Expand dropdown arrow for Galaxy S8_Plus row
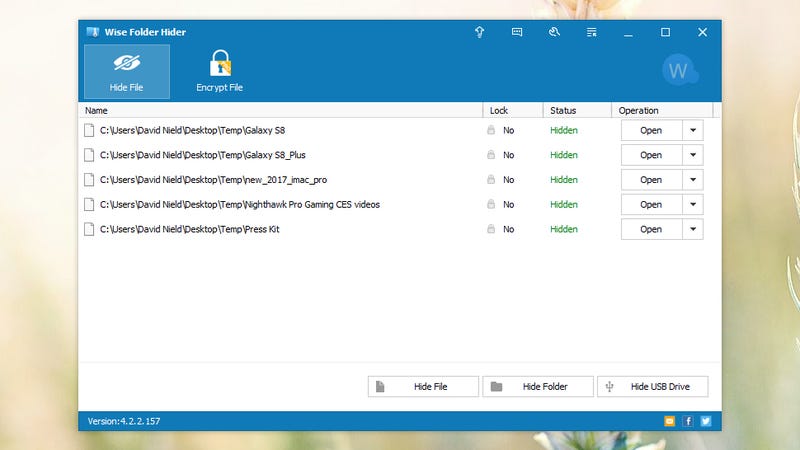This screenshot has width=800, height=450. point(693,155)
